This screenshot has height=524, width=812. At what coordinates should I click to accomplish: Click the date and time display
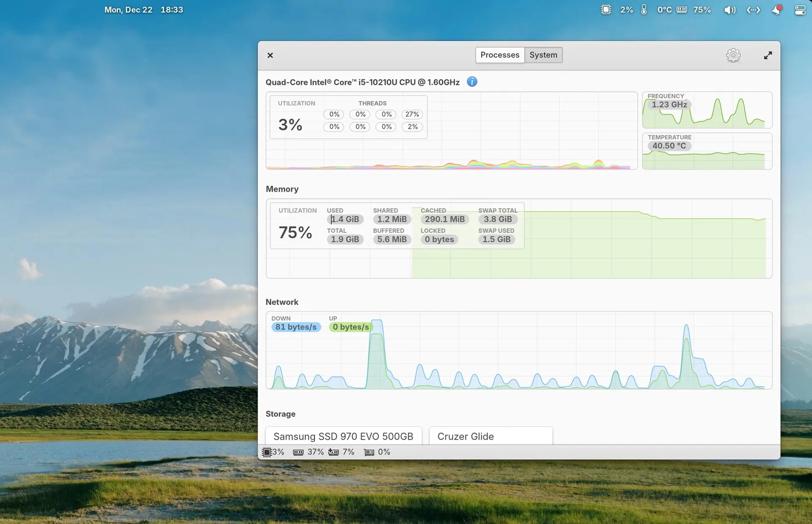click(144, 10)
